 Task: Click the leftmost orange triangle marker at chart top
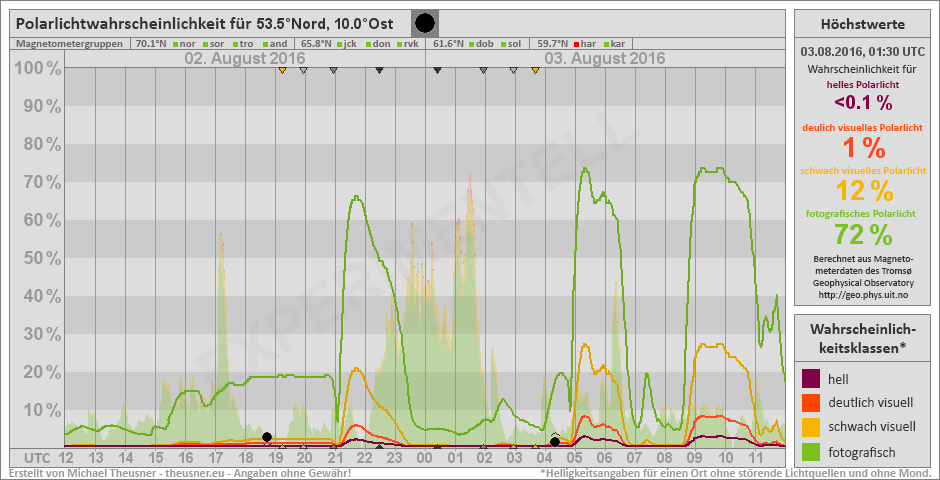point(283,70)
